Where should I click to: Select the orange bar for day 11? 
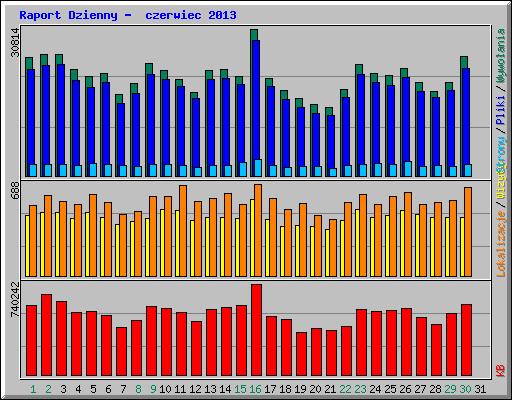pos(183,231)
